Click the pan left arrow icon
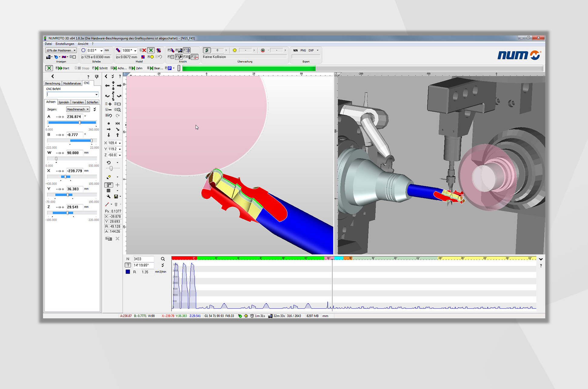The height and width of the screenshot is (389, 588). [x=107, y=86]
